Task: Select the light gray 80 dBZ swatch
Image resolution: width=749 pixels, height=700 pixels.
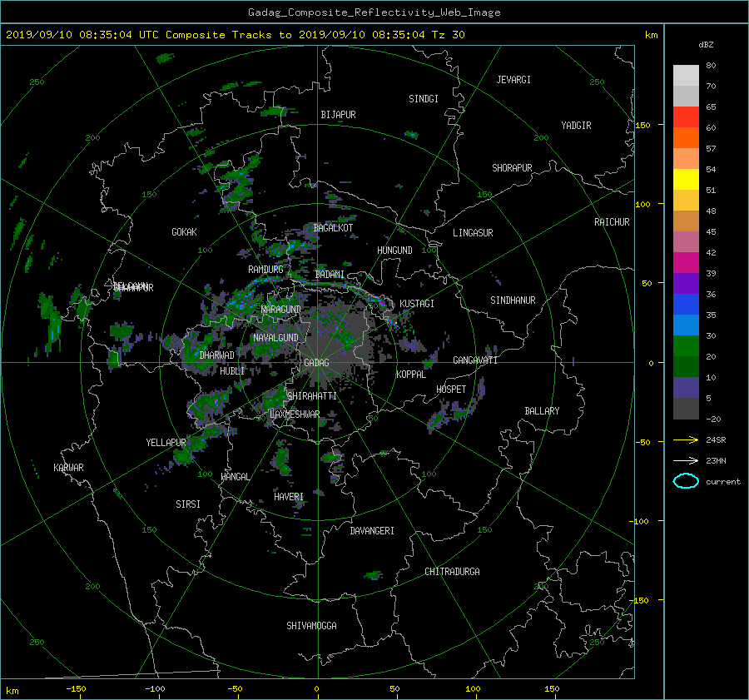Action: [x=686, y=75]
